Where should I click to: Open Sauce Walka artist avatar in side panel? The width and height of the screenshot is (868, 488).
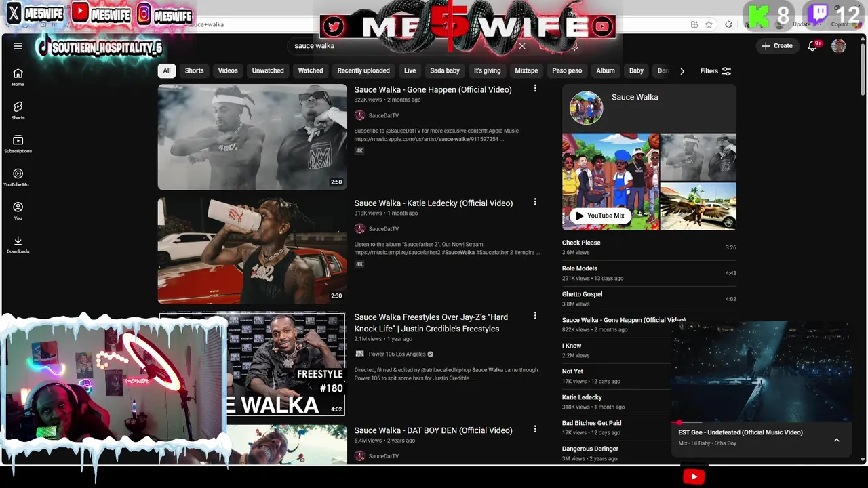point(586,108)
